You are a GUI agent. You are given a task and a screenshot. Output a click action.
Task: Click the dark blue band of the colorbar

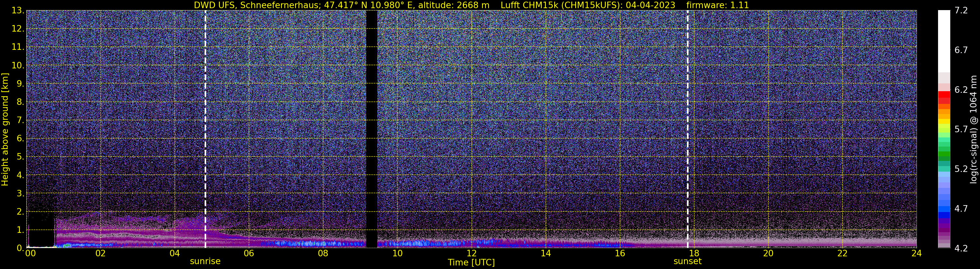pos(944,215)
